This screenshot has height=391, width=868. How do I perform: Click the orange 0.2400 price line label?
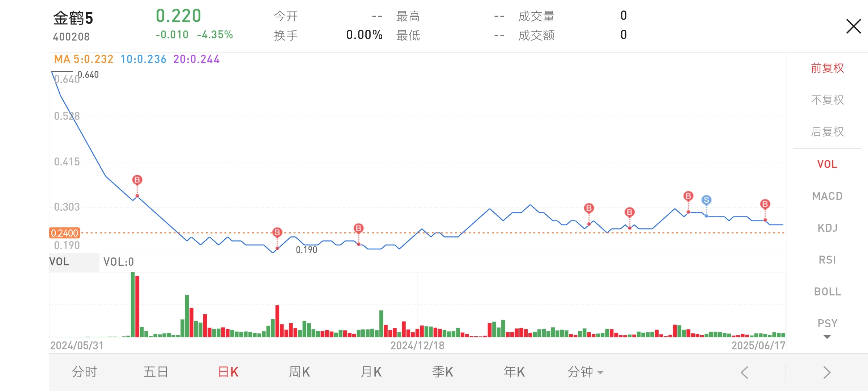[64, 233]
